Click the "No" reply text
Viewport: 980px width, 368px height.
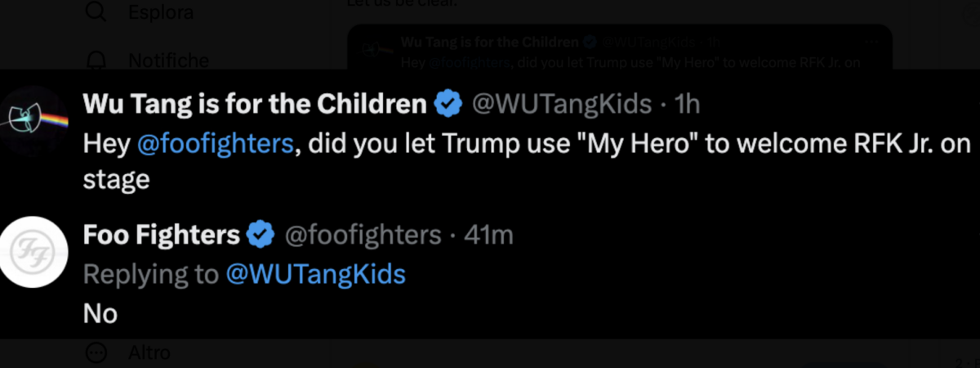100,313
